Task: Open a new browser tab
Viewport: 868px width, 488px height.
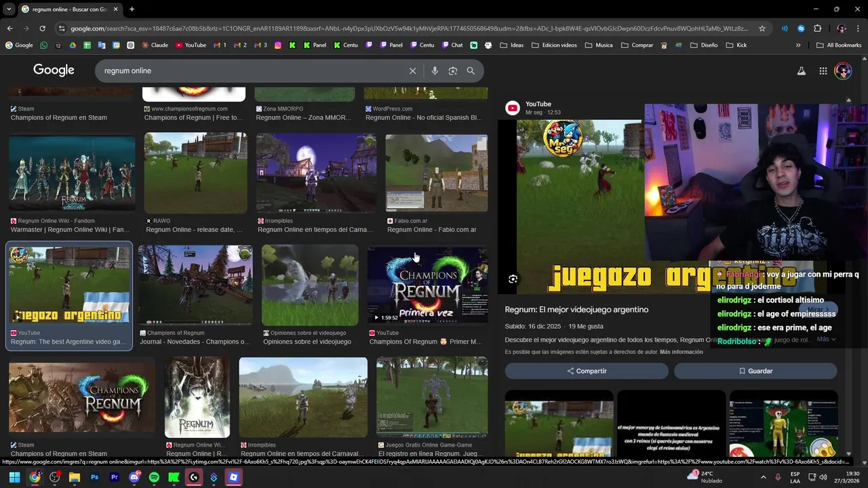Action: (x=132, y=9)
